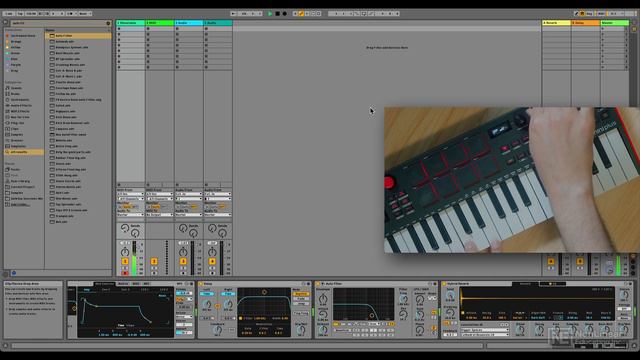Enable Key Map Mode switch
This screenshot has width=640, height=360.
pyautogui.click(x=589, y=13)
